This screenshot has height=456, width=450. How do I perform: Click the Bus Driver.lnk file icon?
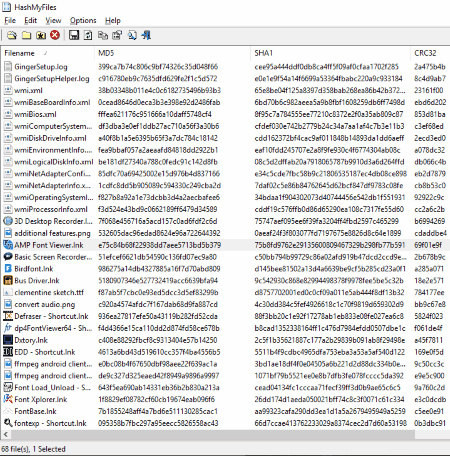click(x=8, y=281)
